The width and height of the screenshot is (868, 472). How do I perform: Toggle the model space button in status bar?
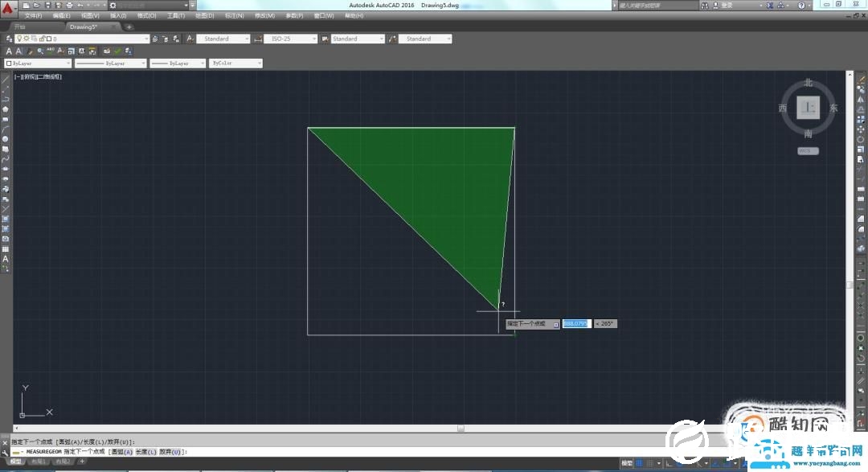tap(626, 463)
